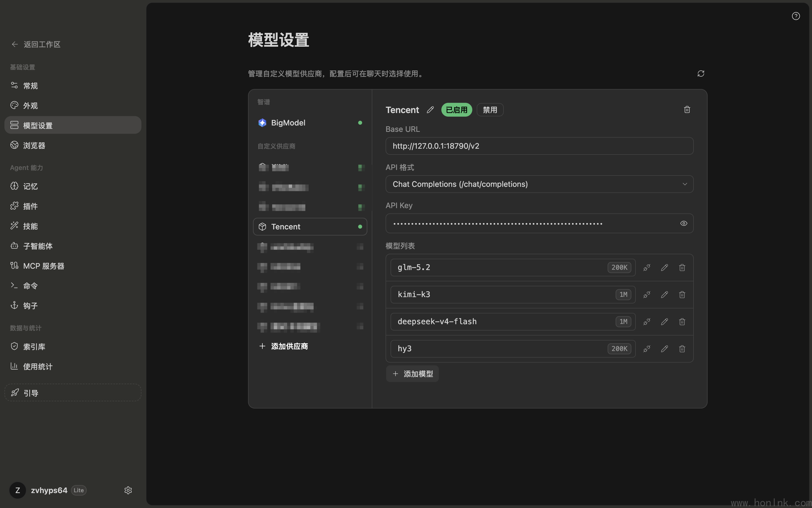Test connection for glm-5.2 model

pos(647,268)
